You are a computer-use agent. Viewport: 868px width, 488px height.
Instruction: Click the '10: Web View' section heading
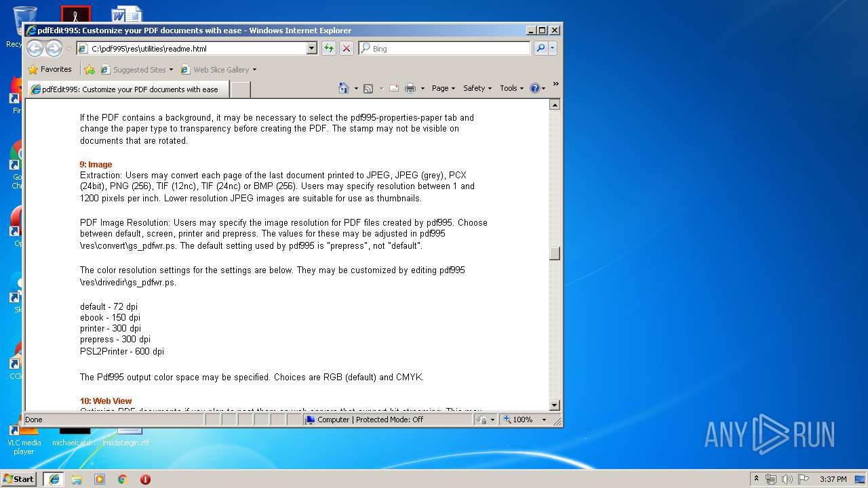[106, 401]
